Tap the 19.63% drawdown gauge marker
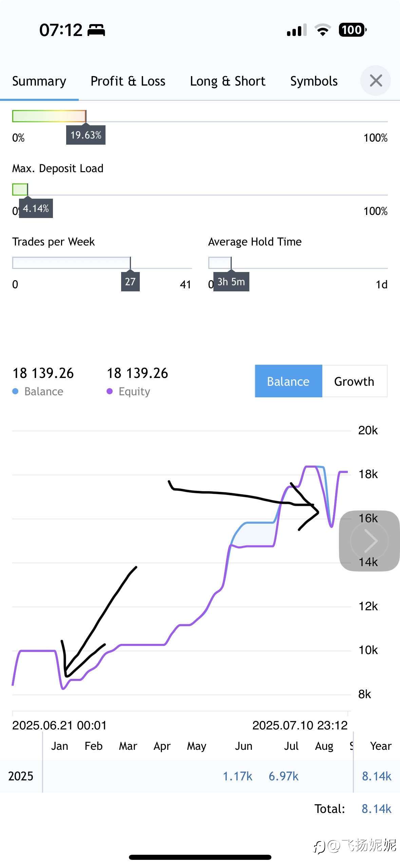Image resolution: width=400 pixels, height=868 pixels. click(86, 135)
